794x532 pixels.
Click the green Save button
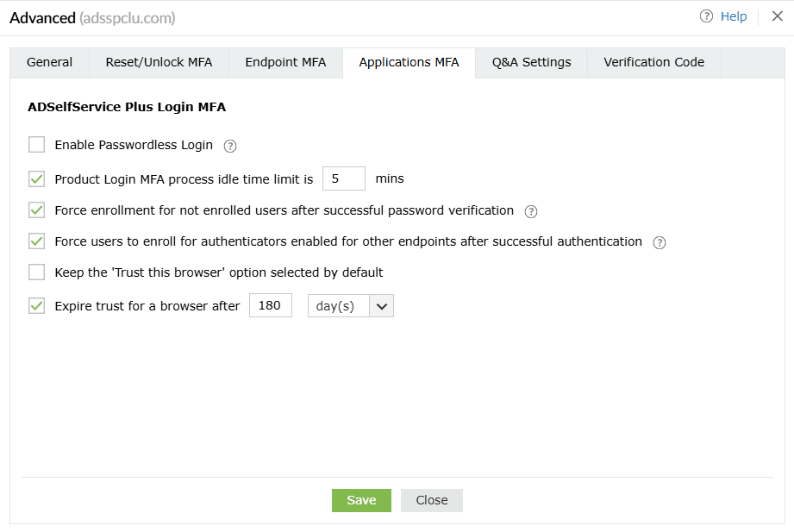click(x=361, y=500)
